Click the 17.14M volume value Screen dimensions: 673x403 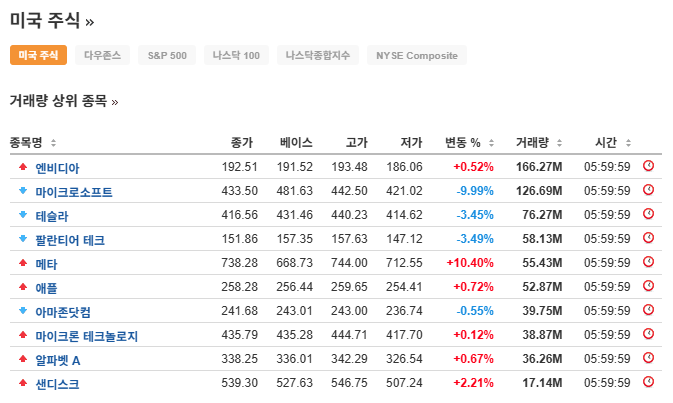pos(542,383)
